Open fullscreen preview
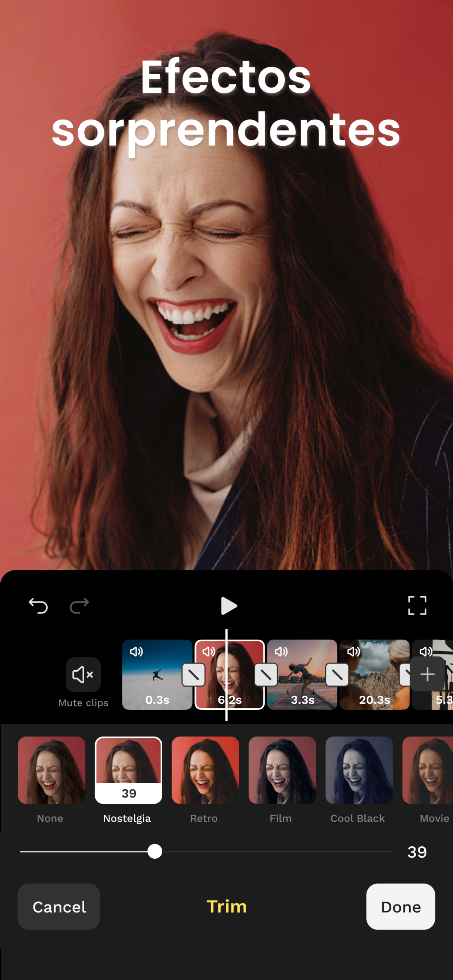This screenshot has height=980, width=453. [x=417, y=605]
